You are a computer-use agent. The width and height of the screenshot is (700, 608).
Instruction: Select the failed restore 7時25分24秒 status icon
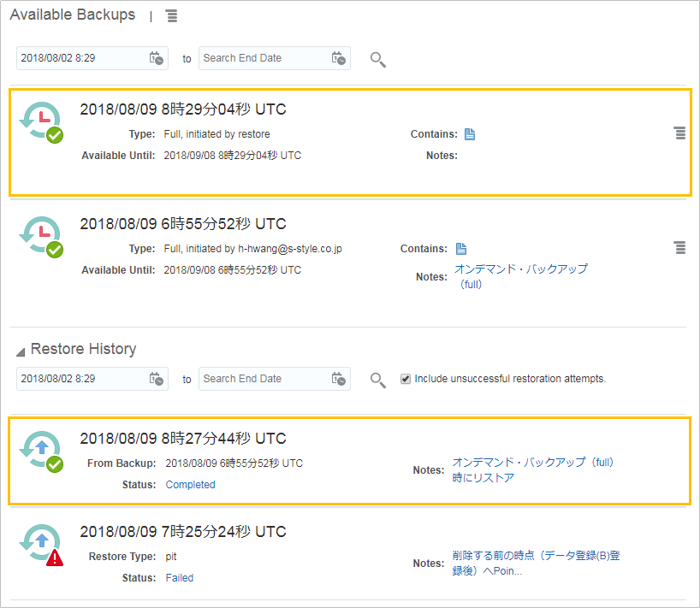click(41, 545)
